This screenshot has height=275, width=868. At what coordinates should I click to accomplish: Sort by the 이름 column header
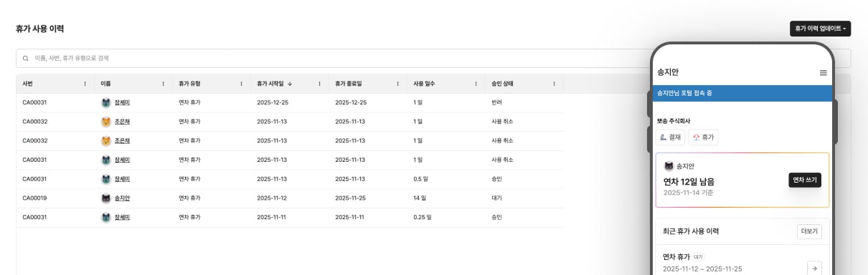tap(105, 84)
